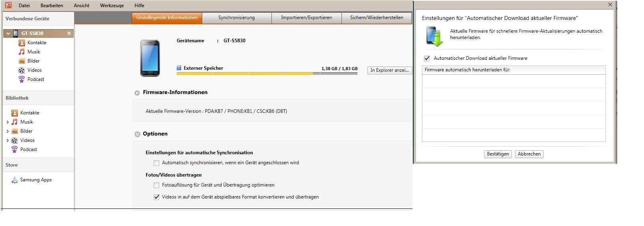644x226 pixels.
Task: Click Bilder icon in Bibliothek section
Action: point(15,131)
